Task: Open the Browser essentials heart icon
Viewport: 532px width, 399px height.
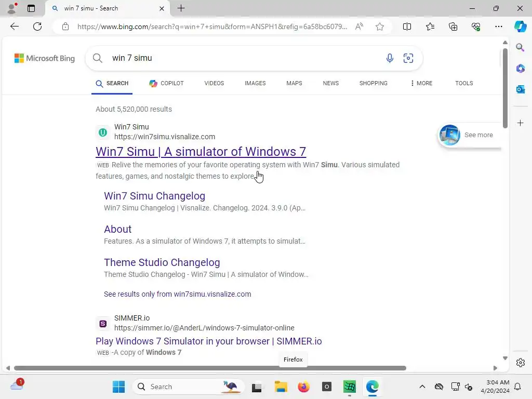Action: [476, 26]
